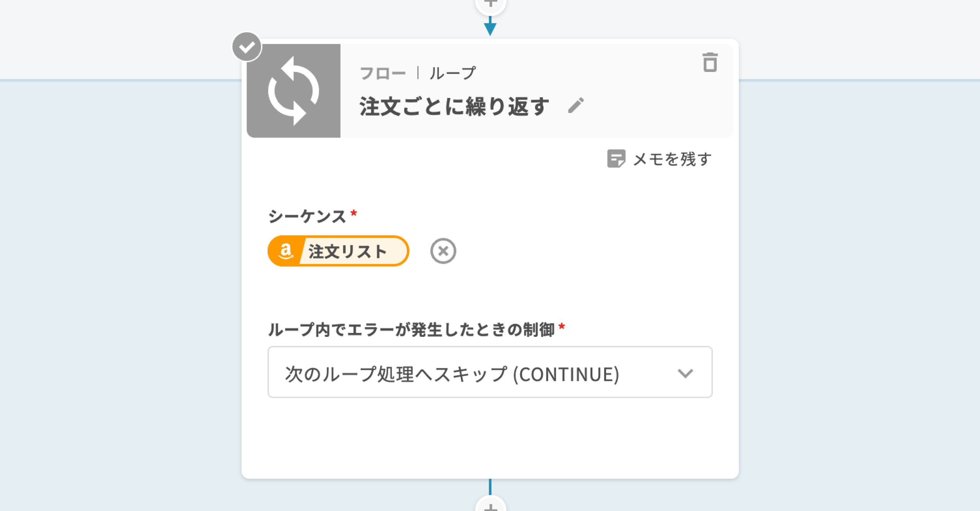Select the 注文リスト sequence pill
The height and width of the screenshot is (511, 980).
tap(348, 251)
